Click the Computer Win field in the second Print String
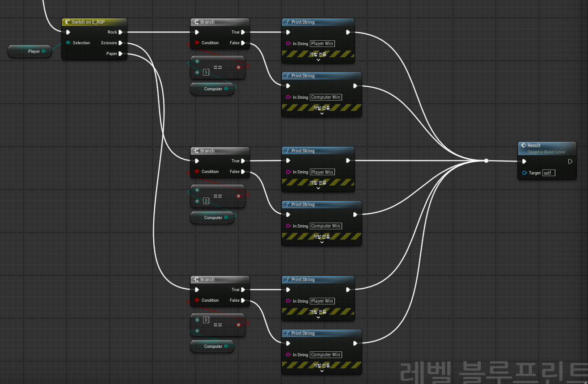This screenshot has height=384, width=588. [x=326, y=97]
